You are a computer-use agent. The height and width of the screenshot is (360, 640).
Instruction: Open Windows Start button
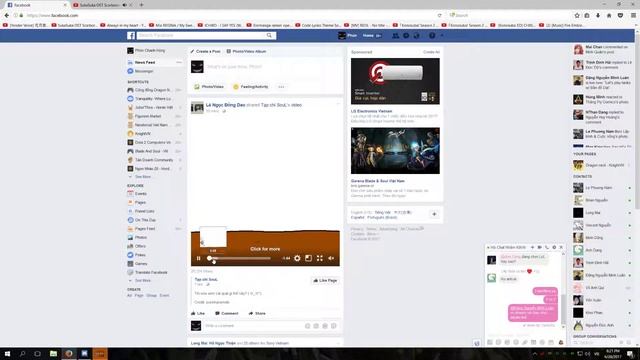pyautogui.click(x=7, y=353)
